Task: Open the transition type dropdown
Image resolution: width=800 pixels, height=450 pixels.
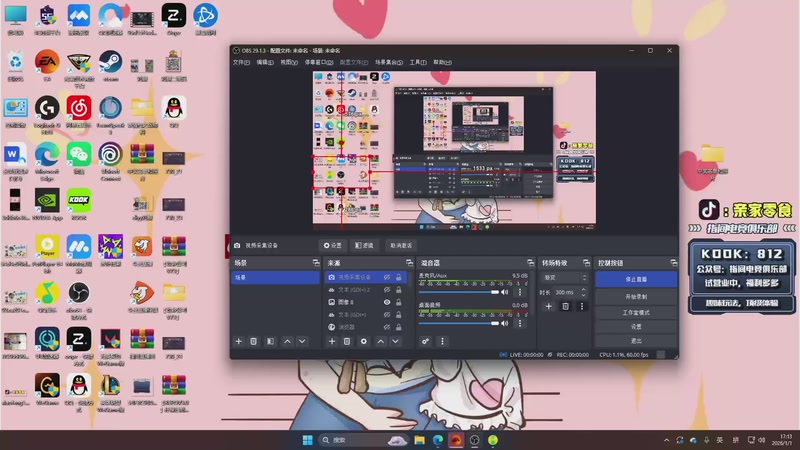Action: (x=565, y=278)
